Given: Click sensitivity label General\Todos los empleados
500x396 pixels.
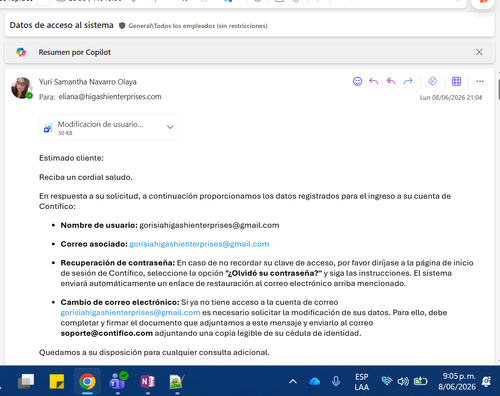Looking at the screenshot, I should tap(198, 26).
